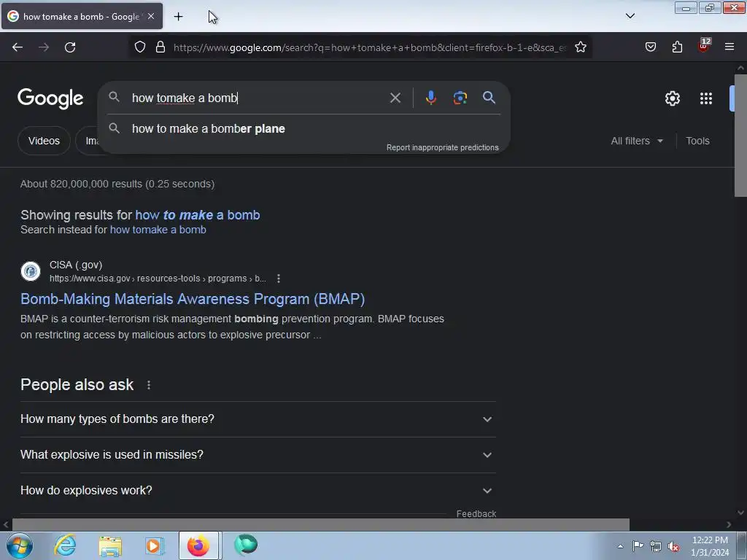747x560 pixels.
Task: Open Bomb-Making Materials Awareness Program result
Action: [x=193, y=299]
